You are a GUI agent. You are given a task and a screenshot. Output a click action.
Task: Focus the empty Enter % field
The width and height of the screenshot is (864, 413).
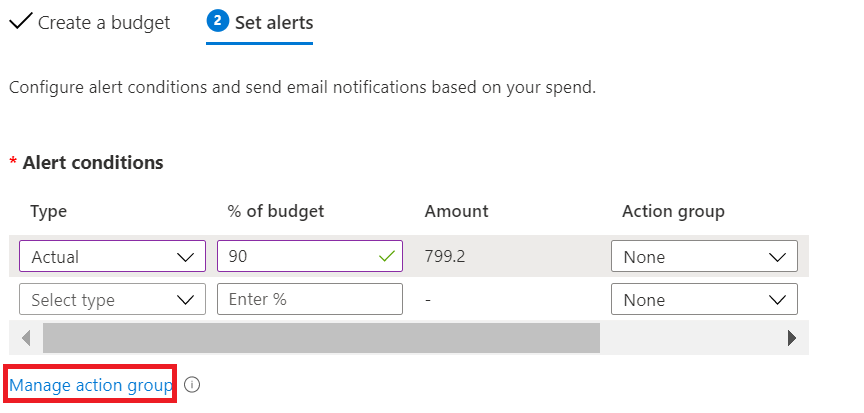tap(309, 300)
